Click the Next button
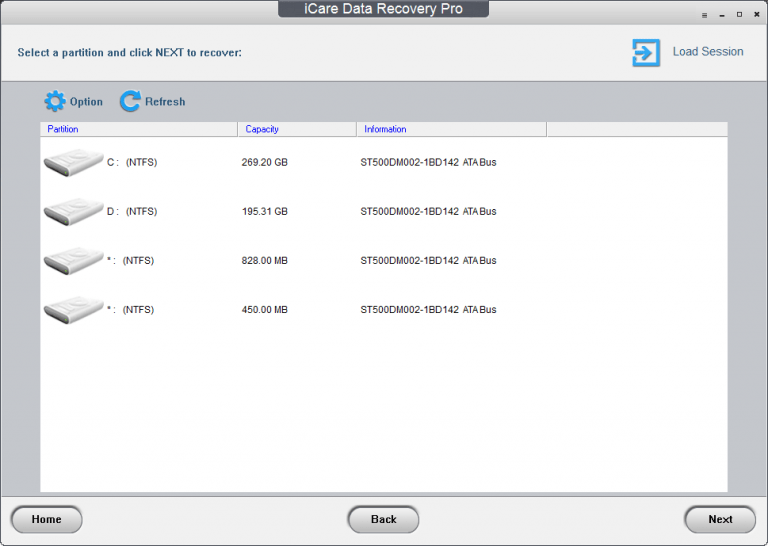This screenshot has height=546, width=768. click(x=720, y=519)
